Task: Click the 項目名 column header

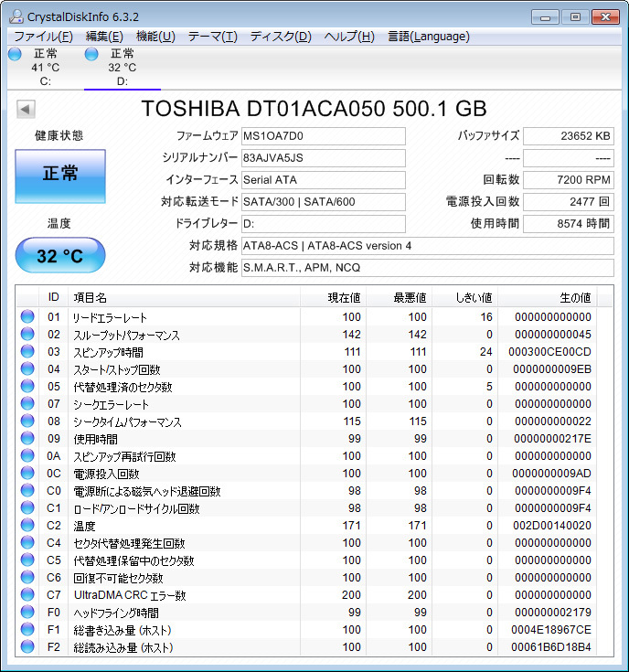Action: tap(185, 297)
